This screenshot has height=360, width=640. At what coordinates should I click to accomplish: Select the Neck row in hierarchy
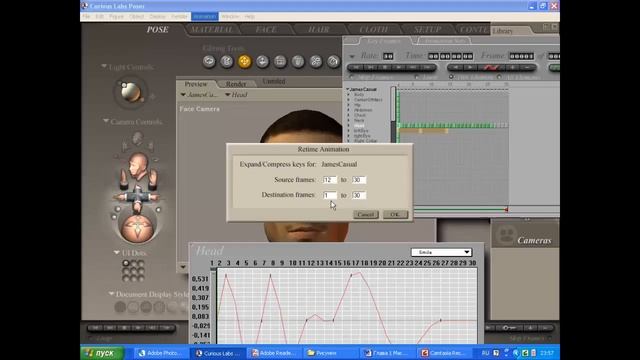point(359,120)
